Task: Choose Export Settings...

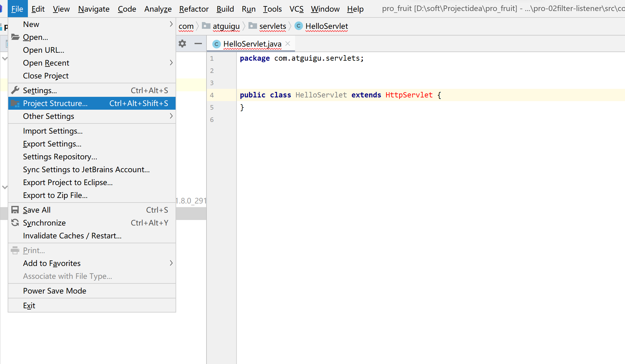Action: pyautogui.click(x=92, y=144)
